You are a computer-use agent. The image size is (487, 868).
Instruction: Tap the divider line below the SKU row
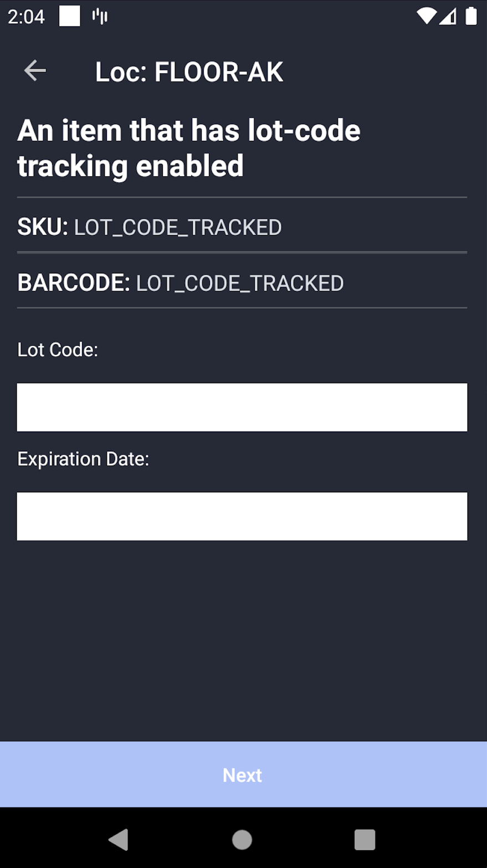(242, 252)
